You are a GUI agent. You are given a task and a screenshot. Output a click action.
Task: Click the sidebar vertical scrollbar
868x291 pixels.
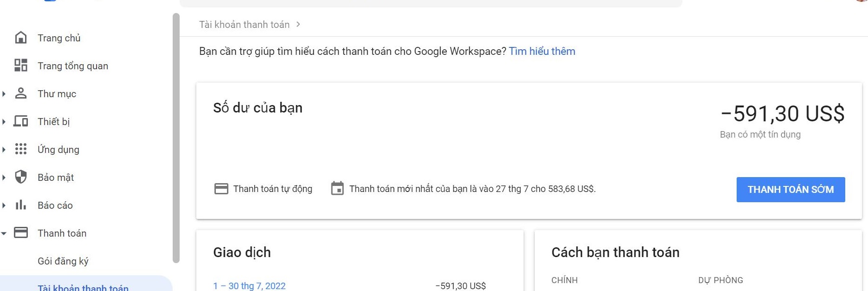click(176, 138)
